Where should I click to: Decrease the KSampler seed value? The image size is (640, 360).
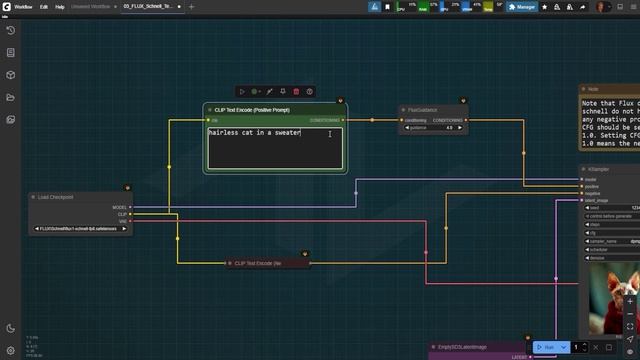tap(587, 208)
